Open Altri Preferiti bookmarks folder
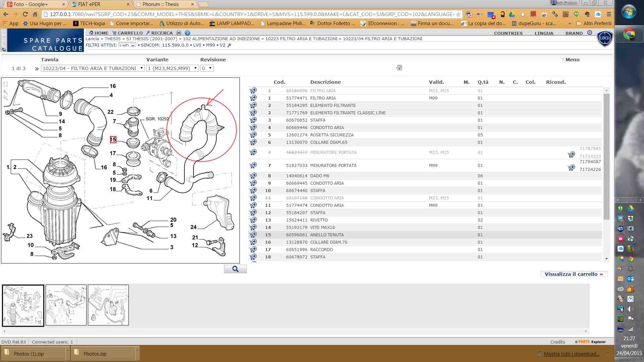Image resolution: width=644 pixels, height=362 pixels. click(x=594, y=23)
